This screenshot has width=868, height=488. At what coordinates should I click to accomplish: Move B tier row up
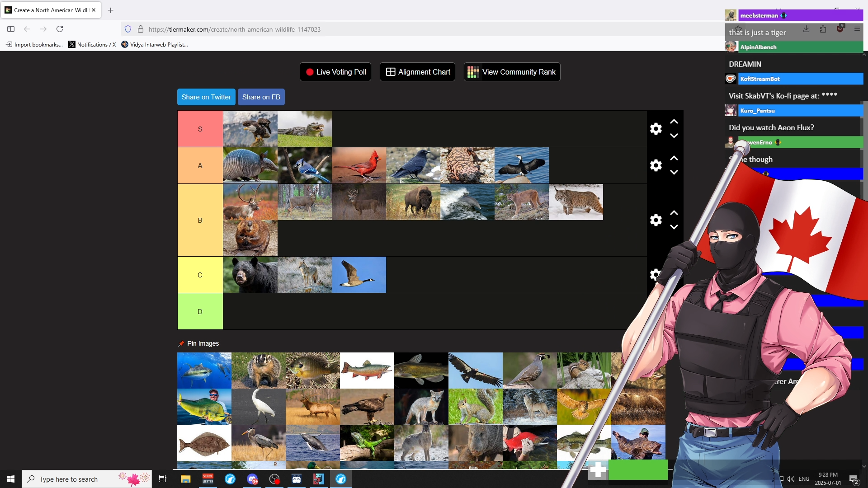coord(674,213)
